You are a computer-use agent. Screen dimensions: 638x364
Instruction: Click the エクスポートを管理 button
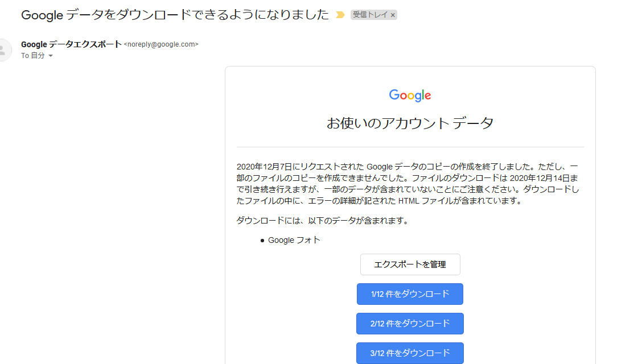[410, 264]
